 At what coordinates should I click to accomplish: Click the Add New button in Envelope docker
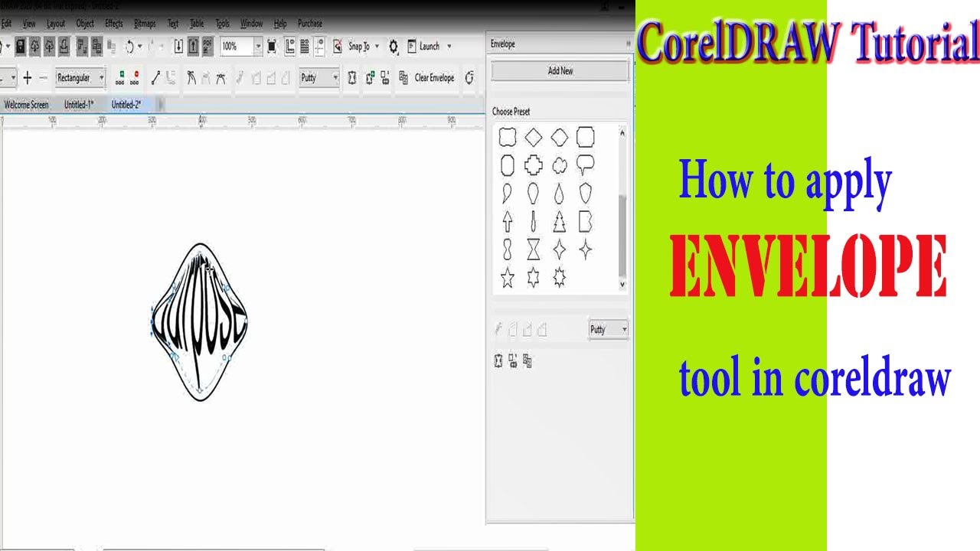(x=560, y=70)
